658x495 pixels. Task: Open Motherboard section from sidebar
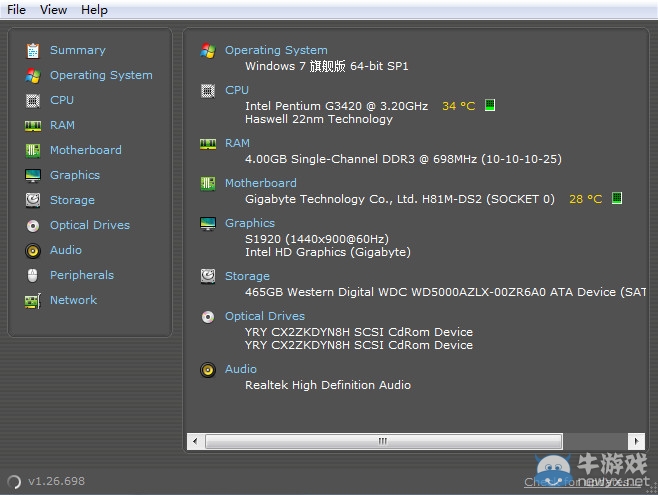(86, 150)
